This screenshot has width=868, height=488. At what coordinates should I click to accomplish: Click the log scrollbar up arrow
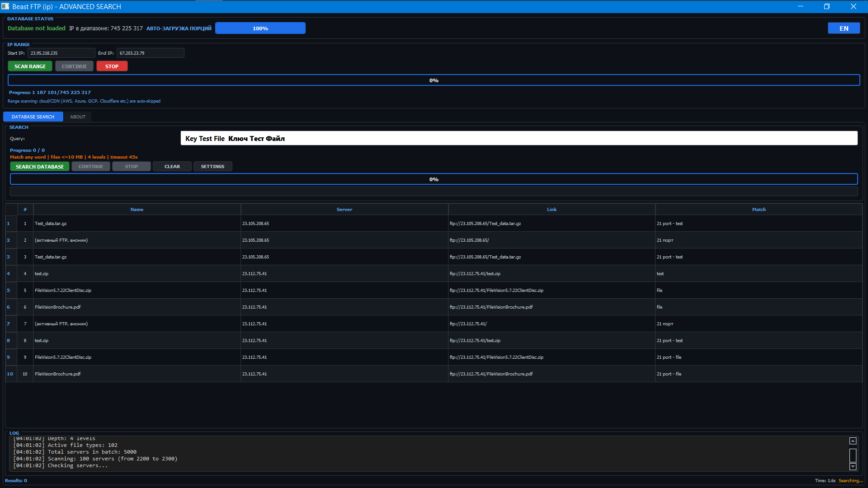pos(853,441)
